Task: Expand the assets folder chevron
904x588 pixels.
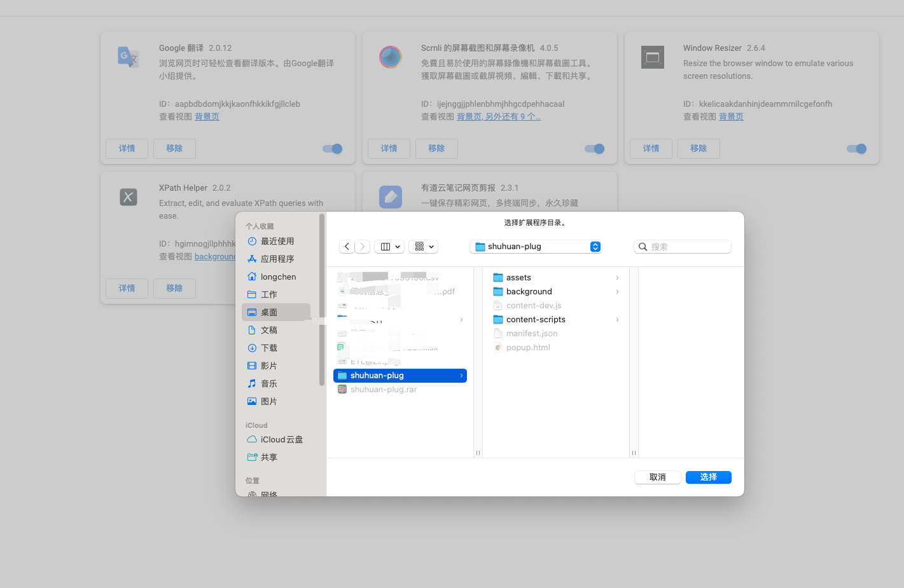Action: tap(617, 278)
